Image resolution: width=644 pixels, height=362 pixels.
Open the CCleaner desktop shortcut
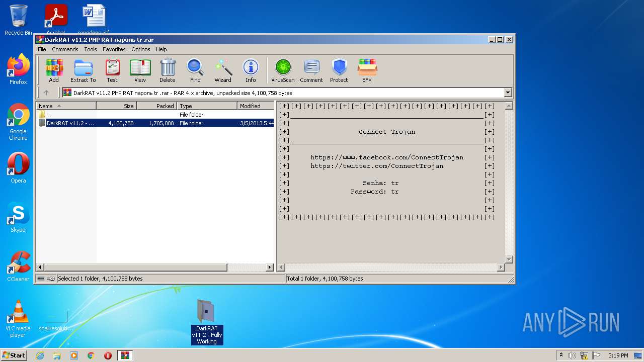(x=18, y=266)
